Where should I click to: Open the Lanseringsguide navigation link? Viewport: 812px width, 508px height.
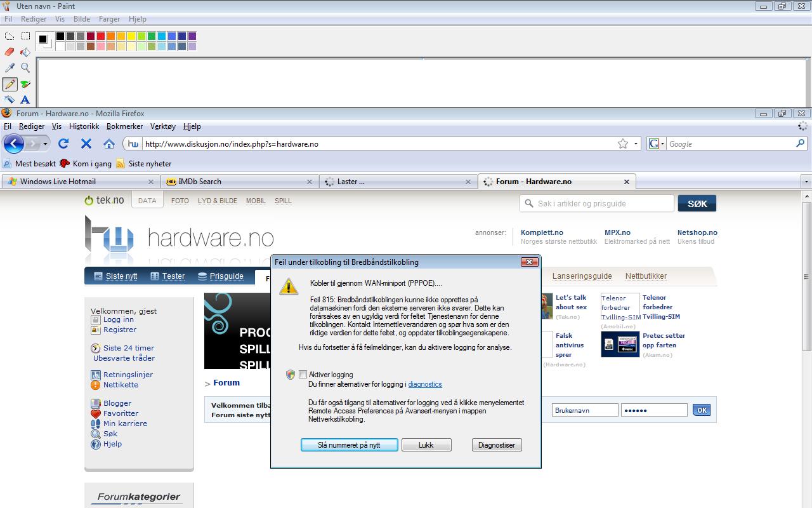582,276
